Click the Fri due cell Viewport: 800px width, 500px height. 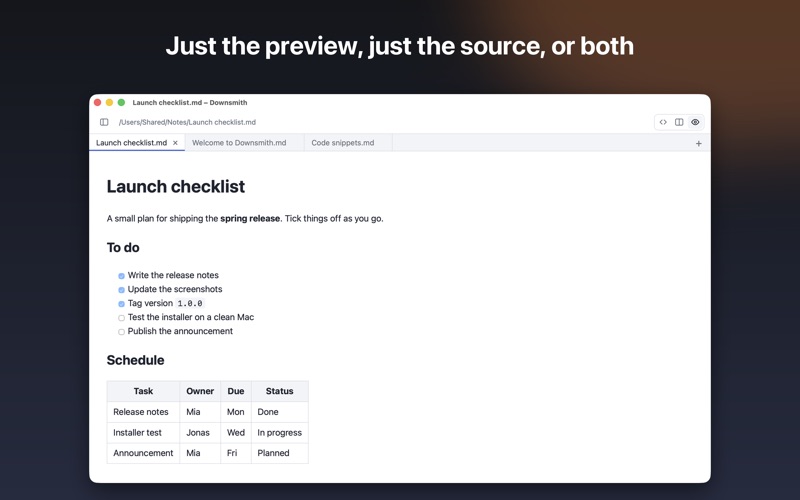(x=236, y=453)
